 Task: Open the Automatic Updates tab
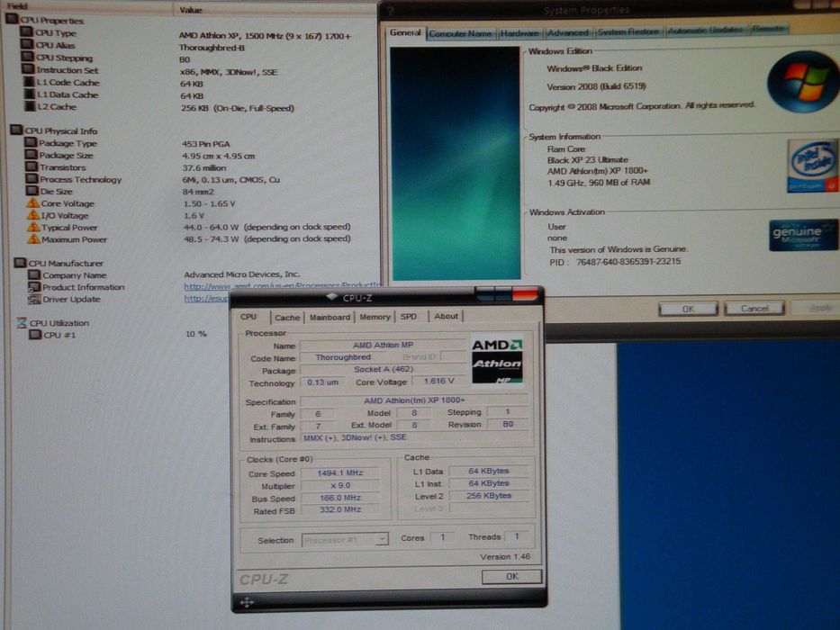(705, 30)
